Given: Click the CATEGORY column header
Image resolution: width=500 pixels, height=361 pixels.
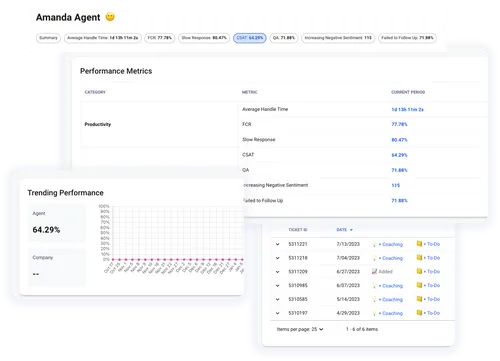Looking at the screenshot, I should (95, 92).
